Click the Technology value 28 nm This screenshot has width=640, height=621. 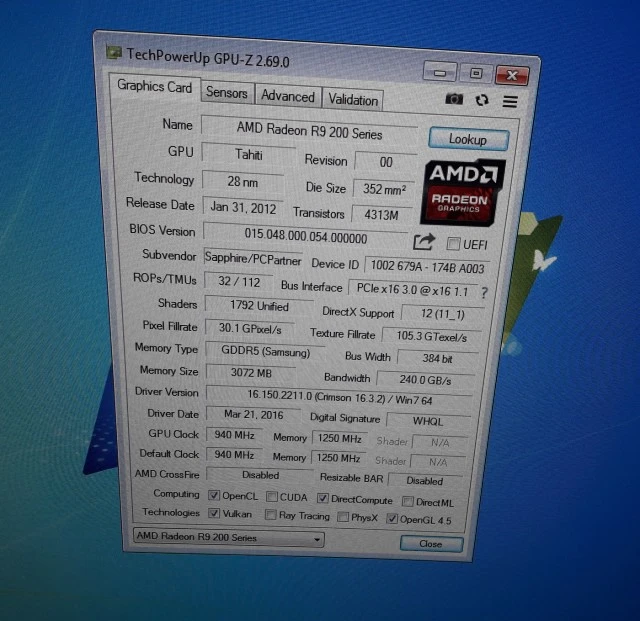coord(243,182)
